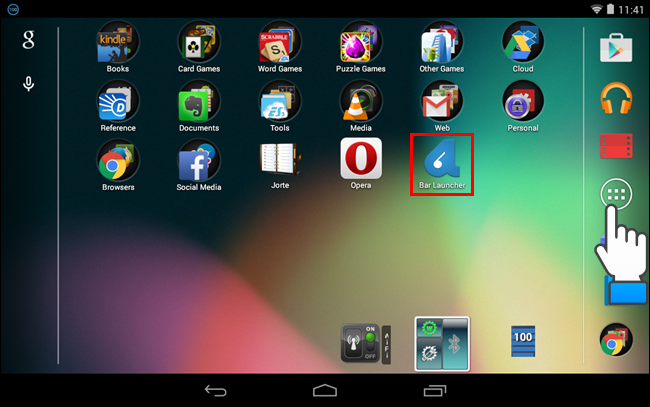Tap the battery 100 notification icon
This screenshot has height=407, width=650.
[13, 9]
